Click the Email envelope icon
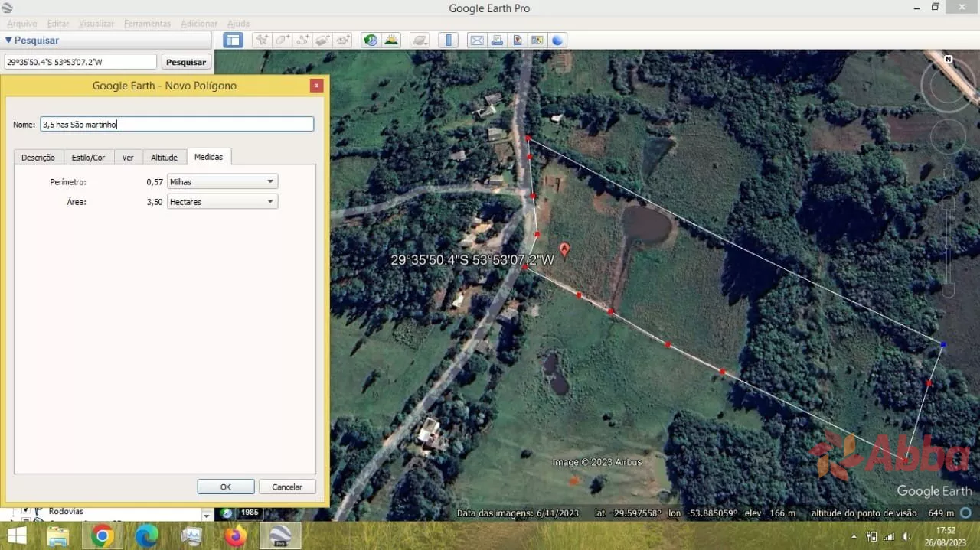 click(477, 41)
